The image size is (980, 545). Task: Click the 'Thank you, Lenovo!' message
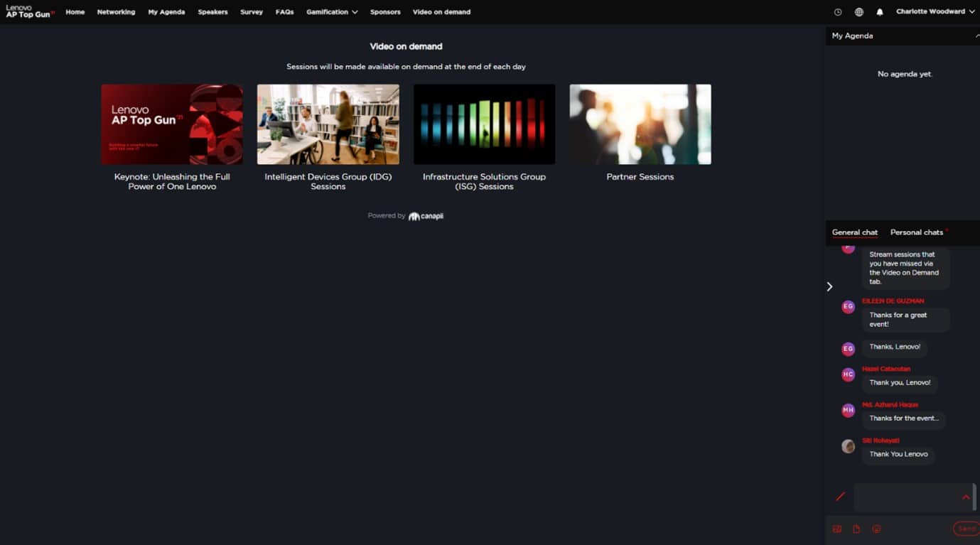[900, 382]
